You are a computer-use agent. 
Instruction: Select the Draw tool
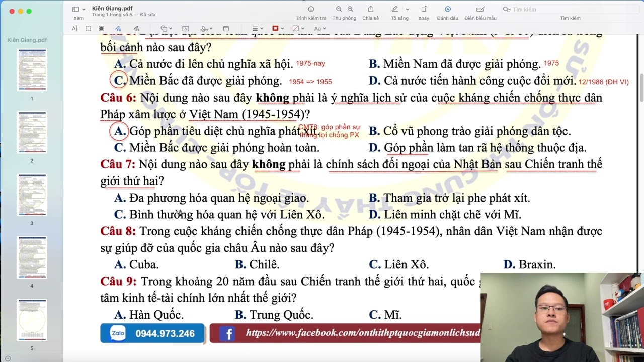coord(136,29)
